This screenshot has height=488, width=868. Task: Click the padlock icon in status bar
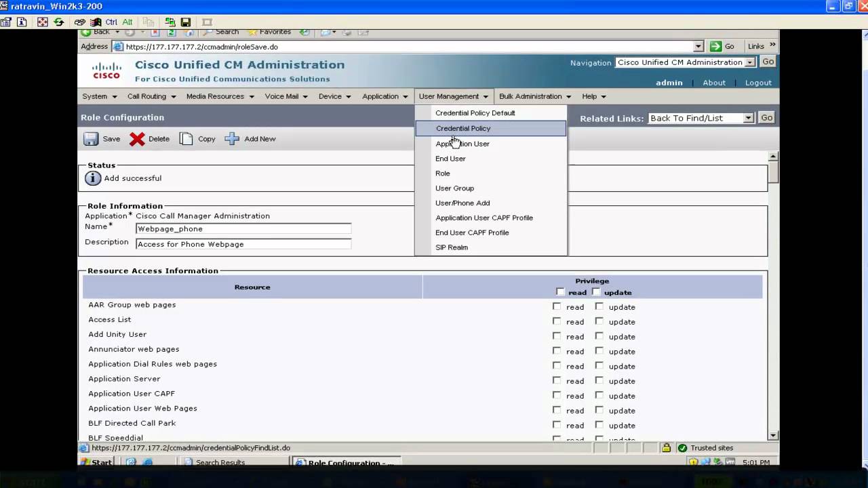666,448
